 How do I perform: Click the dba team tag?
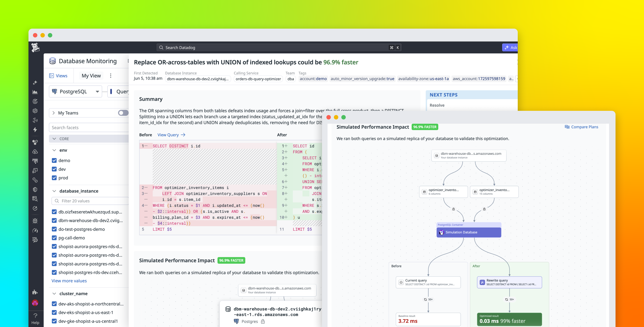click(291, 79)
